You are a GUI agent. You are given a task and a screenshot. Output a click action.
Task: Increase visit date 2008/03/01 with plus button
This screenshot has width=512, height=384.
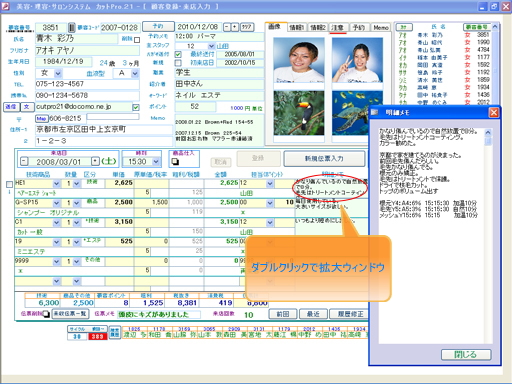[95, 162]
